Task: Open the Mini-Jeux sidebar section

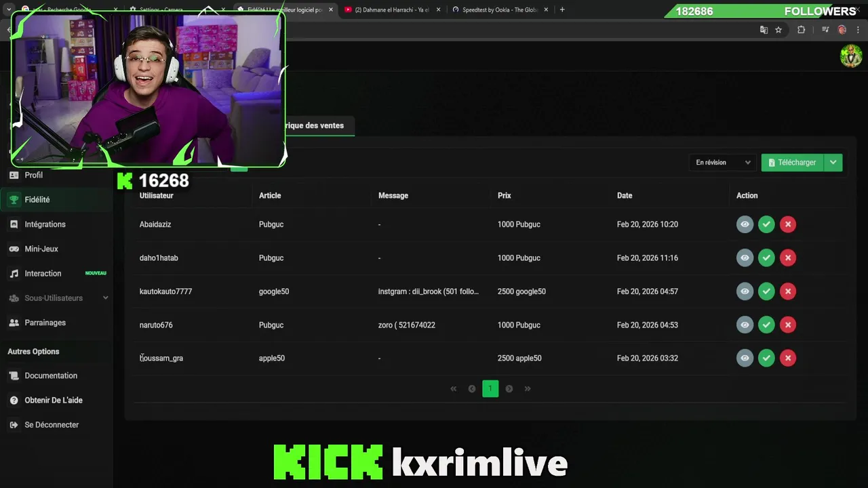Action: point(56,249)
